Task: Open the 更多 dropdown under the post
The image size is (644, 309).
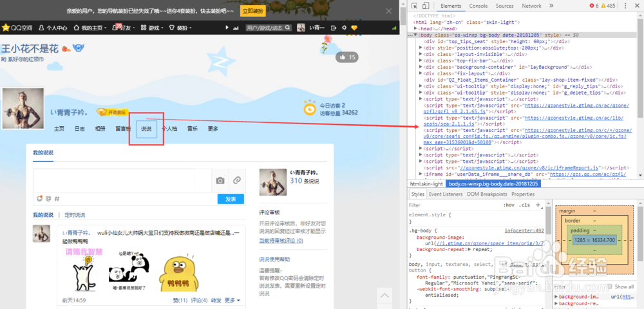Action: [232, 300]
